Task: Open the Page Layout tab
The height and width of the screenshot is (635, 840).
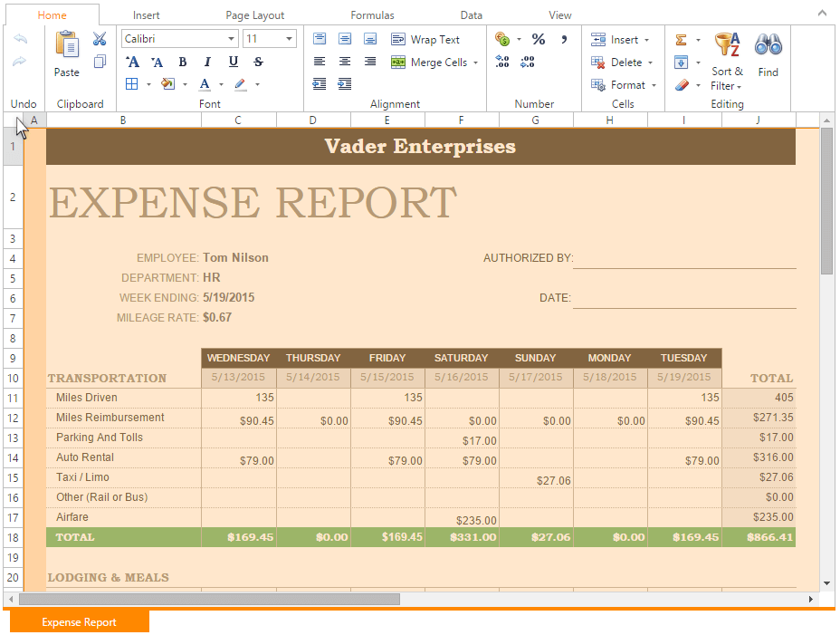Action: (x=254, y=15)
